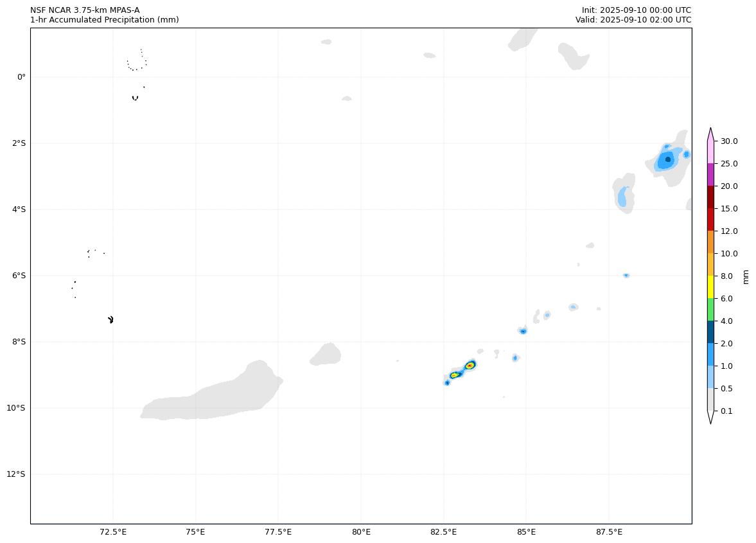The image size is (756, 543).
Task: Click the "1-hr Accumulated Precipitation (mm)" subtitle
Action: tap(104, 20)
